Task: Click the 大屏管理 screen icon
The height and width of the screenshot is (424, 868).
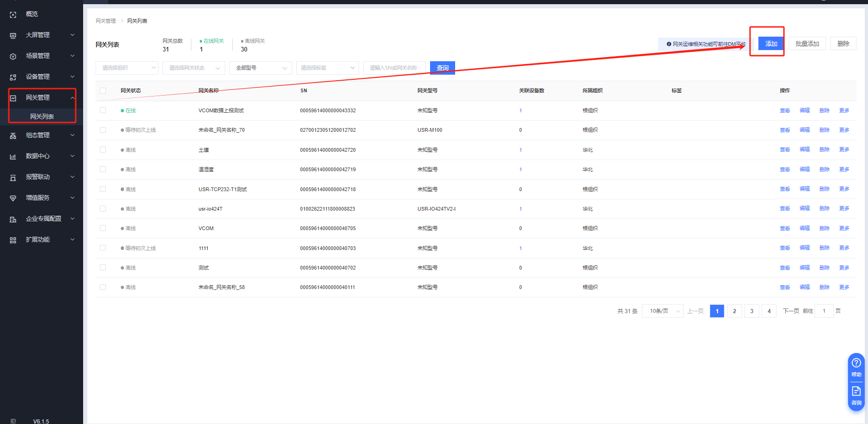Action: tap(13, 35)
